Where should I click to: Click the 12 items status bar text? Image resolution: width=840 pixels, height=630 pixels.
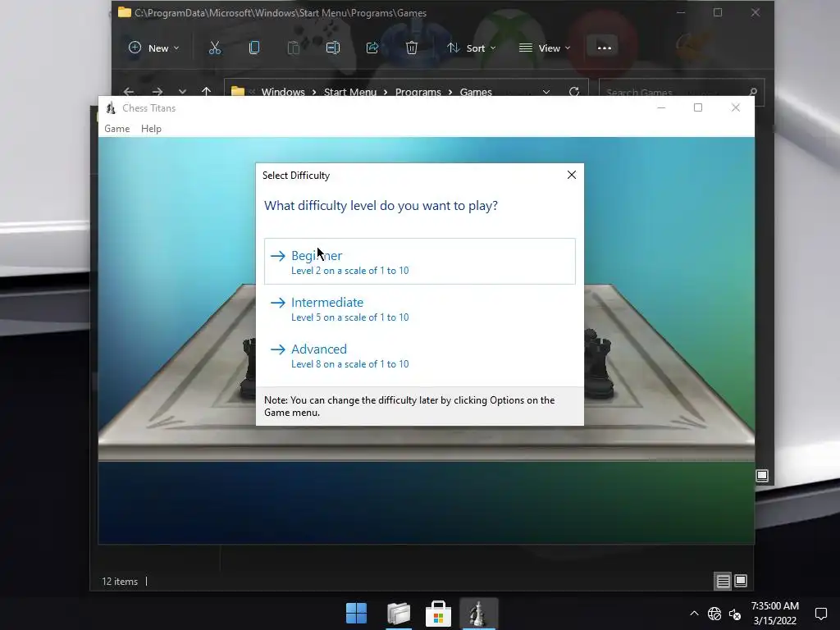coord(120,582)
